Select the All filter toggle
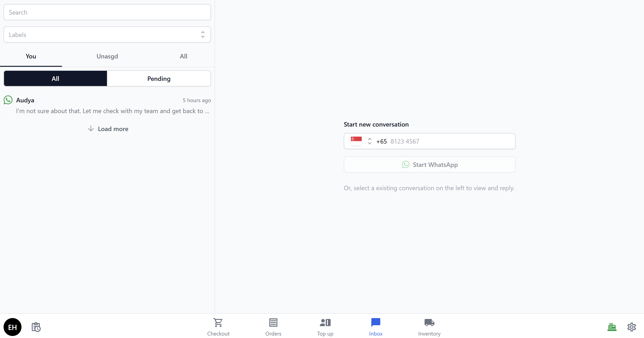The height and width of the screenshot is (338, 644). (x=55, y=79)
